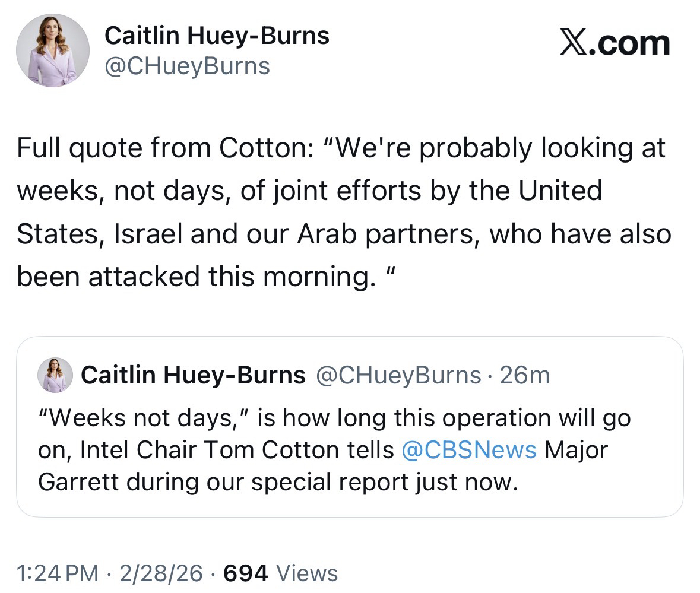Screen dimensions: 700x593
Task: Click the small avatar in the quoted post
Action: pyautogui.click(x=55, y=375)
